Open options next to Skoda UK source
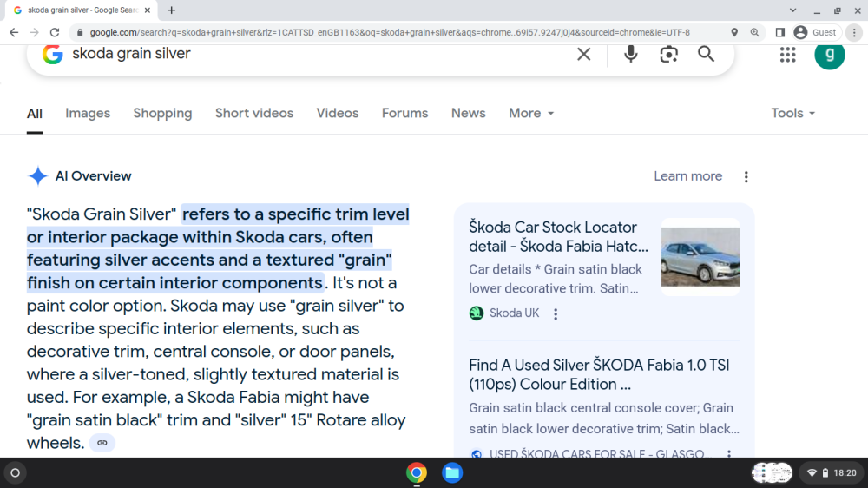The image size is (868, 488). tap(556, 314)
